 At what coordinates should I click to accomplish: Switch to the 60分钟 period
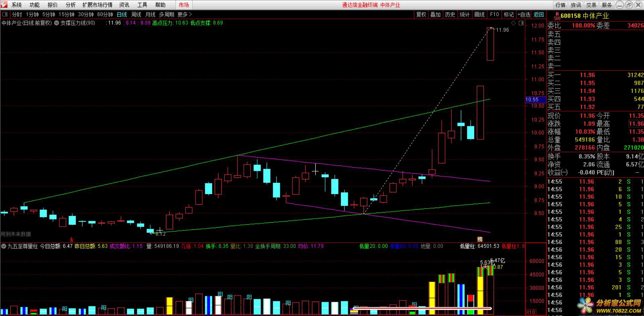click(x=105, y=14)
